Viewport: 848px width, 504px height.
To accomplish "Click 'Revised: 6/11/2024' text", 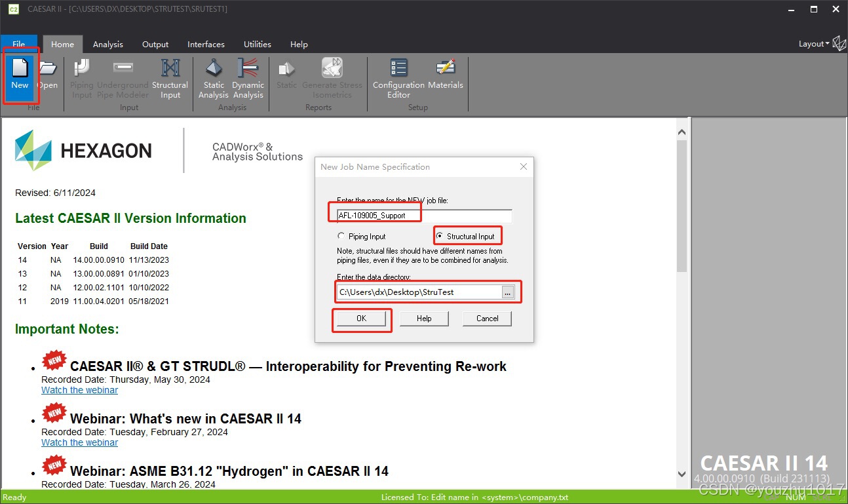I will pyautogui.click(x=56, y=193).
